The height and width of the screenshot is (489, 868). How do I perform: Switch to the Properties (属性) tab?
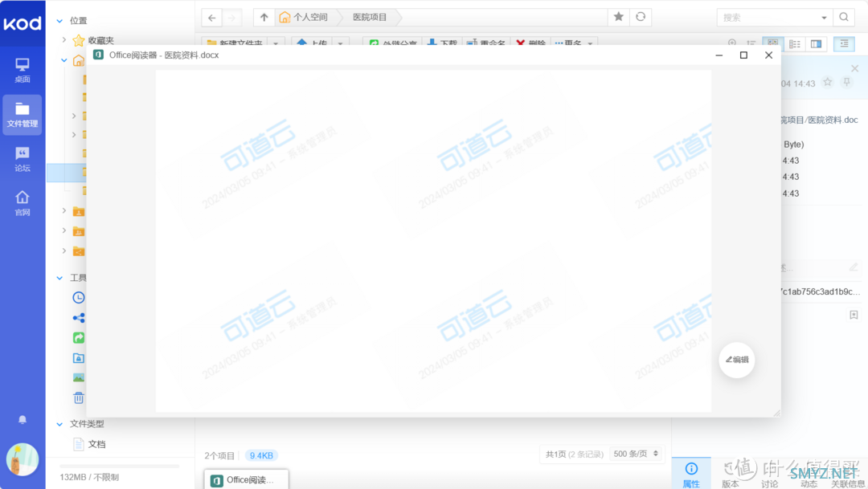[x=691, y=474]
